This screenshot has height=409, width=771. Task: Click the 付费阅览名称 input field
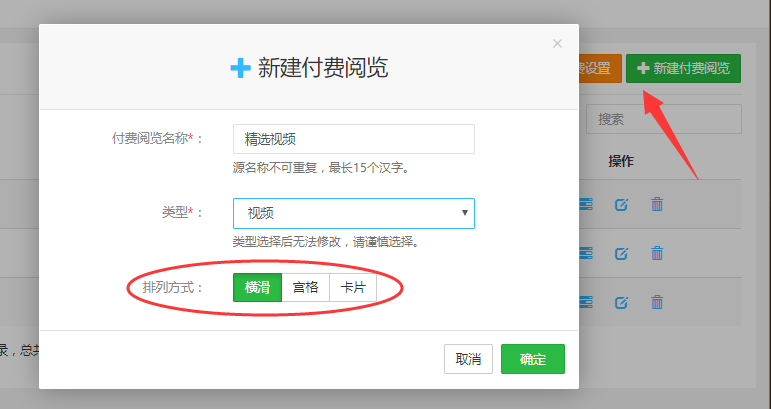click(353, 139)
